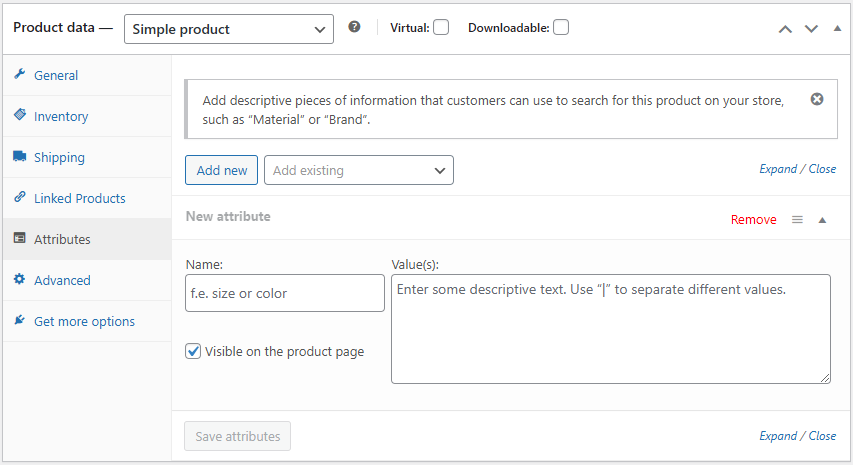This screenshot has height=465, width=853.
Task: Select the Linked Products tab
Action: tap(79, 199)
